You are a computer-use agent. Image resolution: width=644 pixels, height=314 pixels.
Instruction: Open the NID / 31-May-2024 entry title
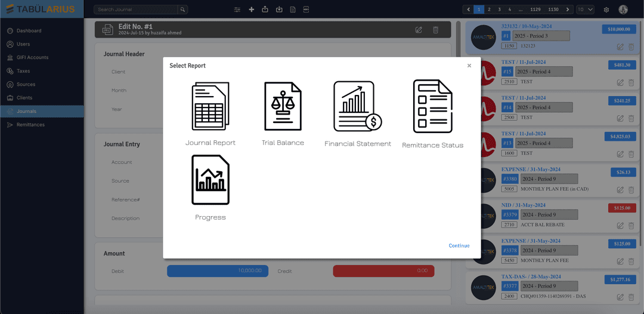coord(524,205)
